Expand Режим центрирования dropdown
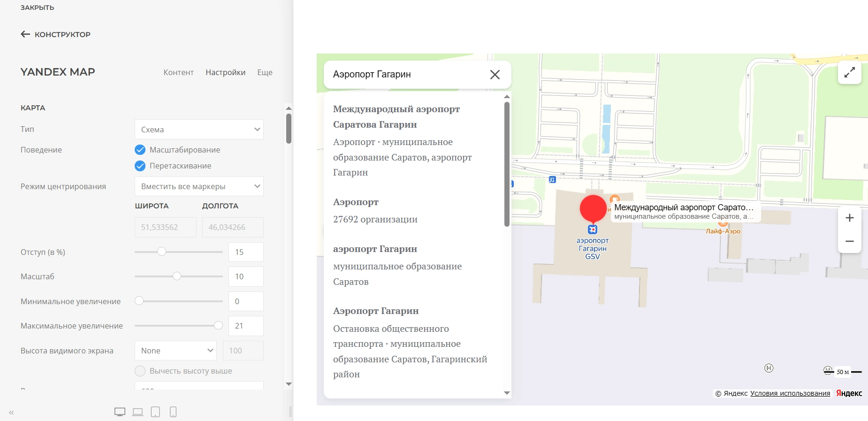The width and height of the screenshot is (868, 421). (199, 186)
